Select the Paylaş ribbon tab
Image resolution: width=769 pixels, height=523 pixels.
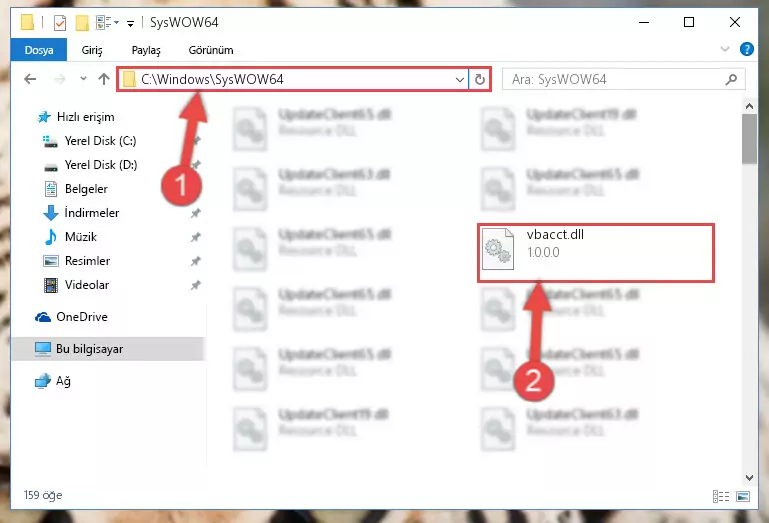pyautogui.click(x=146, y=50)
